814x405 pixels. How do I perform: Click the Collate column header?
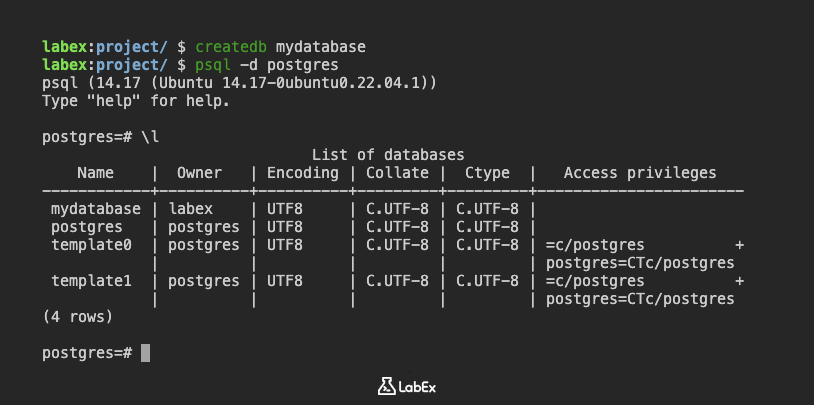tap(397, 173)
